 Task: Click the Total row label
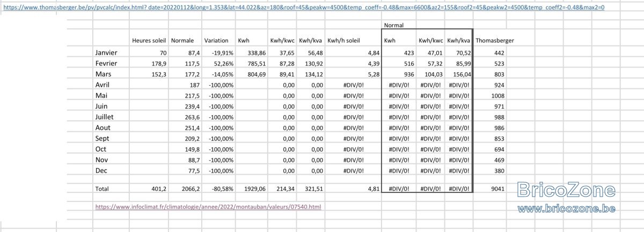click(x=102, y=189)
